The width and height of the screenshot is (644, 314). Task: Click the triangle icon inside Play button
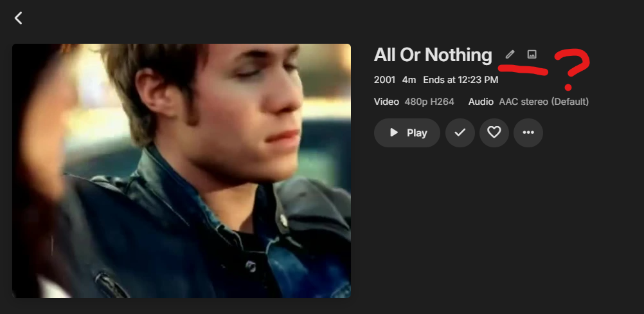coord(394,133)
